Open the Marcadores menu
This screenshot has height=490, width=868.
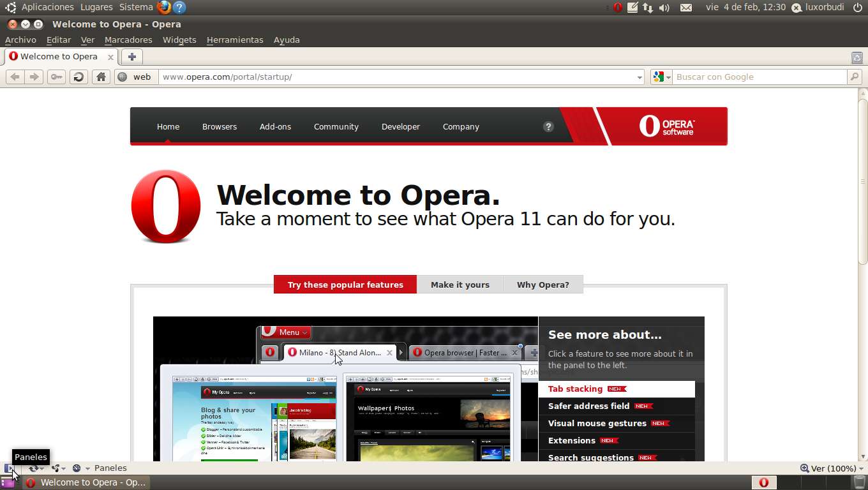128,40
